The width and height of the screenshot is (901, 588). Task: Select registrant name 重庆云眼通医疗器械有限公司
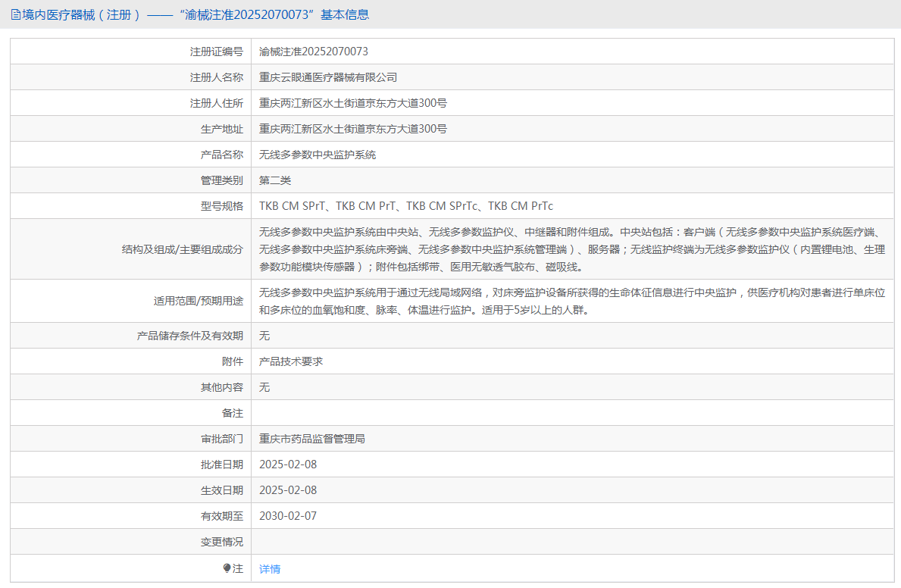click(x=328, y=77)
